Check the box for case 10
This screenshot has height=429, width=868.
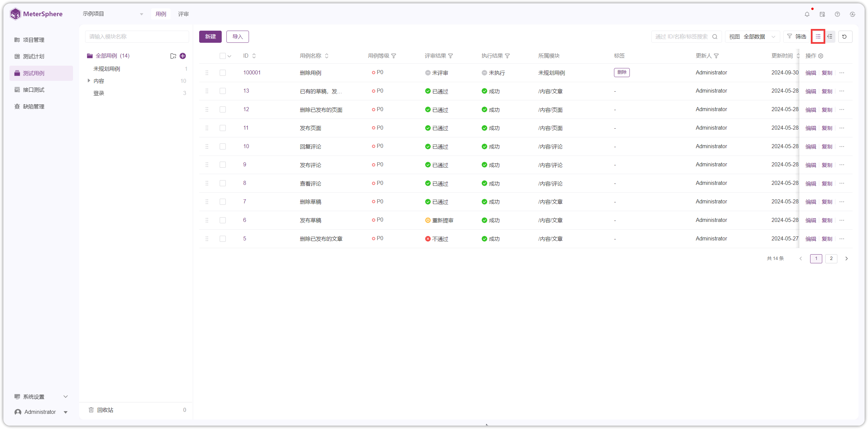tap(222, 146)
